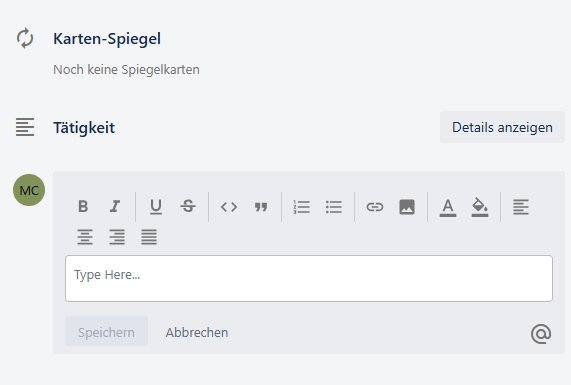Insert a hyperlink

375,207
